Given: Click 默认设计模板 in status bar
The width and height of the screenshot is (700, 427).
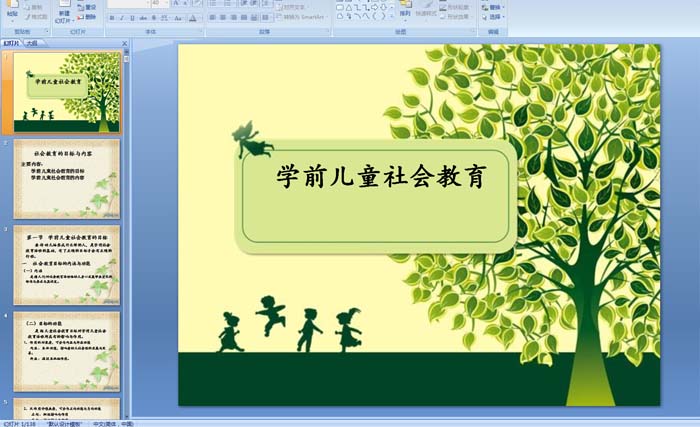Looking at the screenshot, I should coord(65,424).
